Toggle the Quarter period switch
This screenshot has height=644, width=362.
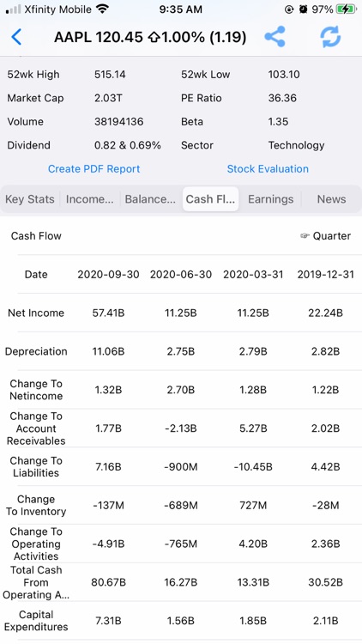click(x=325, y=236)
